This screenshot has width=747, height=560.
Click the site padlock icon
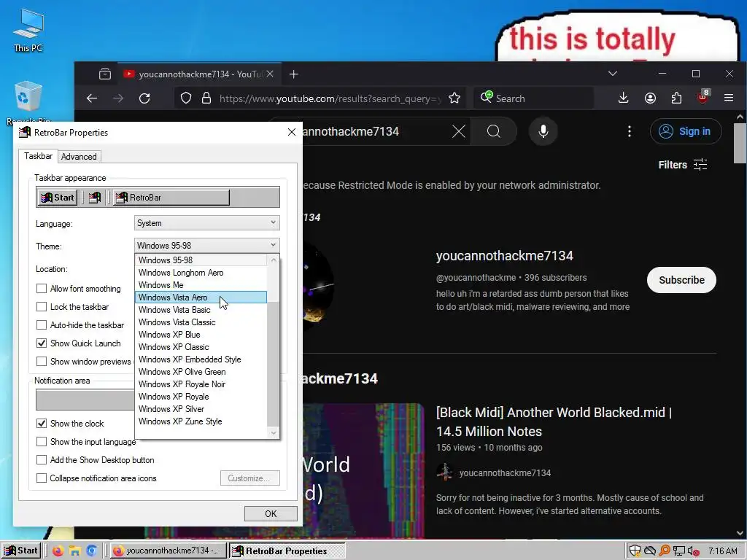point(206,98)
